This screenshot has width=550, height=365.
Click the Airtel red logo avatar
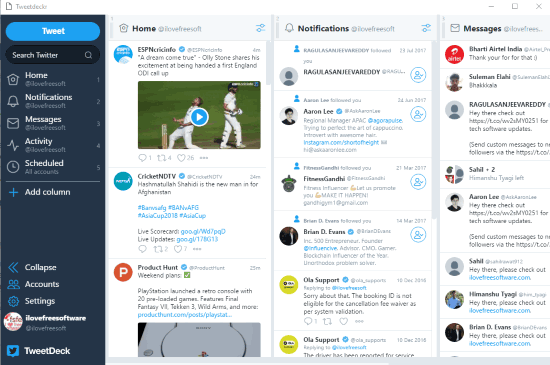click(x=454, y=54)
